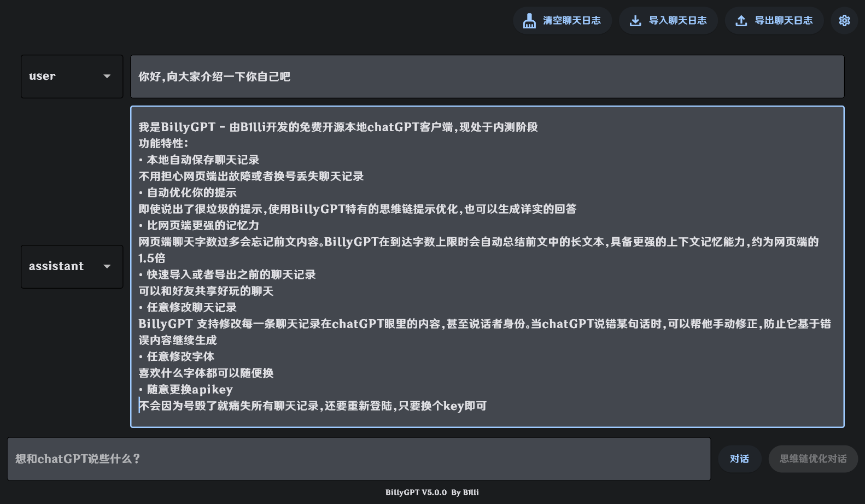This screenshot has height=504, width=865.
Task: Click the download arrow import icon
Action: click(x=635, y=21)
